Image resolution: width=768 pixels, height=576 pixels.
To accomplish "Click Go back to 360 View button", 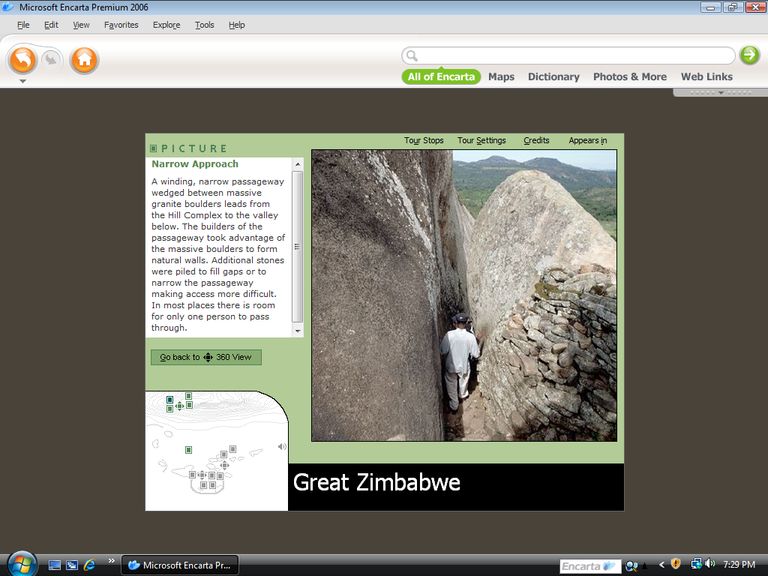I will pyautogui.click(x=206, y=357).
